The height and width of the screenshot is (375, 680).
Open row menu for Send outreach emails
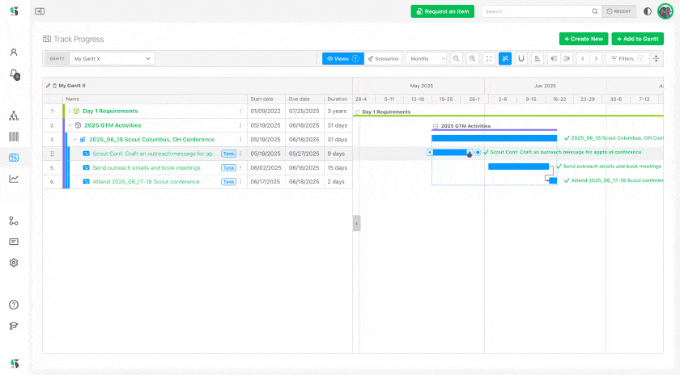pyautogui.click(x=240, y=168)
